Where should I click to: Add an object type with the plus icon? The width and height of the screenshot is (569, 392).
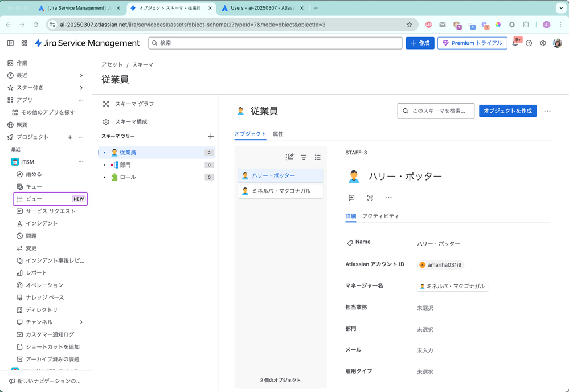(x=211, y=137)
